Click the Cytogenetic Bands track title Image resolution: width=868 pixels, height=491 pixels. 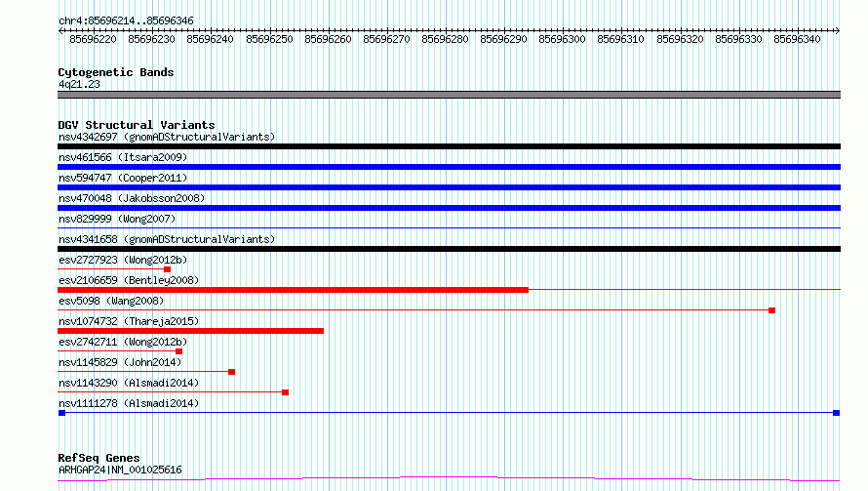[x=116, y=72]
